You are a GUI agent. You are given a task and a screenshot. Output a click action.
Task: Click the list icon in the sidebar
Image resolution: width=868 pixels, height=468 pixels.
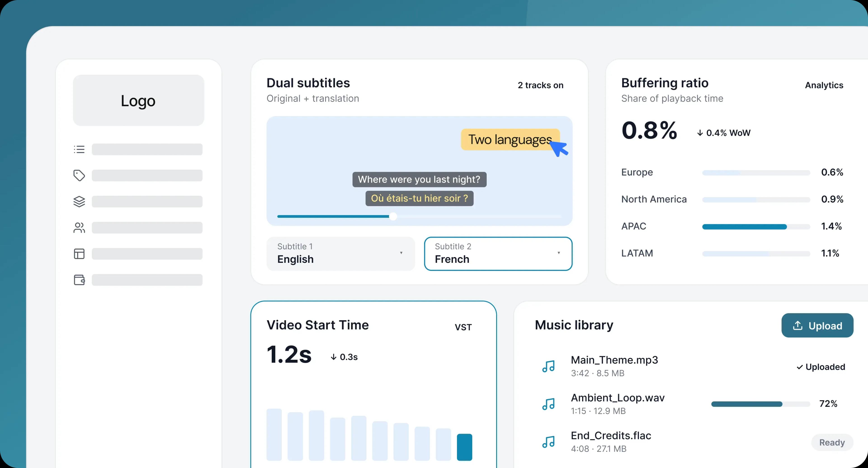[79, 149]
